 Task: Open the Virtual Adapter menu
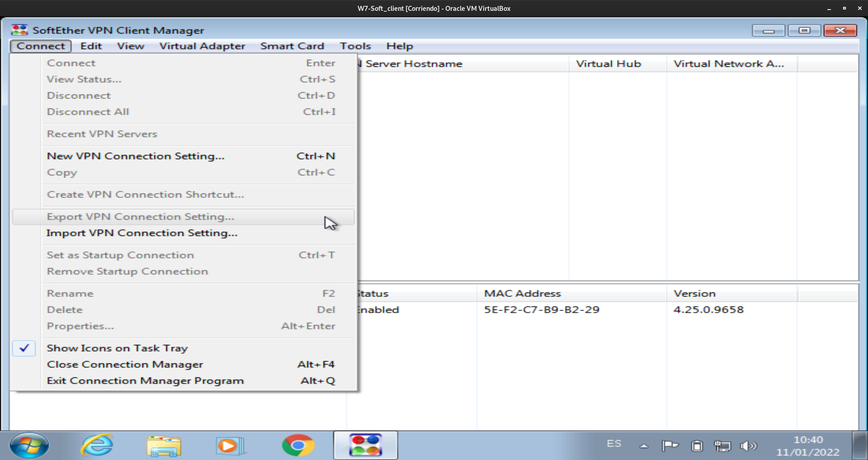pyautogui.click(x=202, y=46)
